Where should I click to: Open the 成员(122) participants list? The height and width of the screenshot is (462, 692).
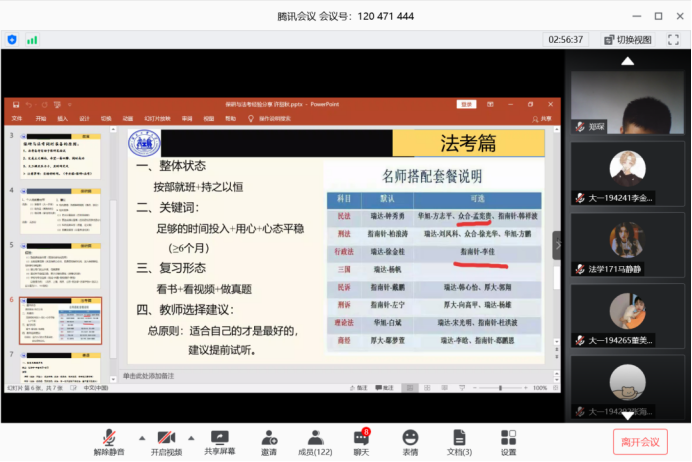pos(315,441)
